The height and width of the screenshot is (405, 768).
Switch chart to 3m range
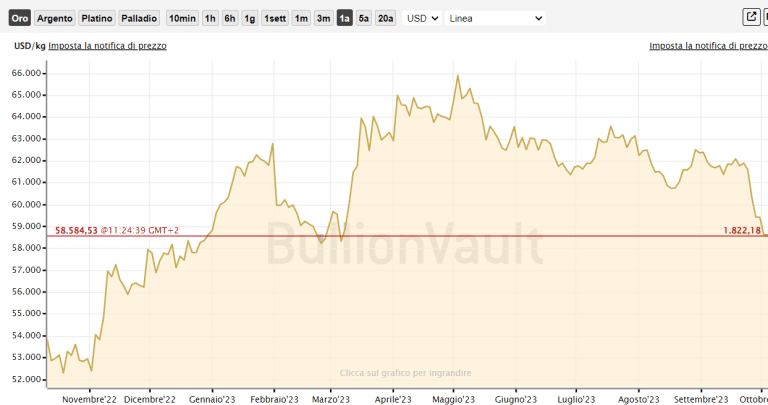pos(323,18)
